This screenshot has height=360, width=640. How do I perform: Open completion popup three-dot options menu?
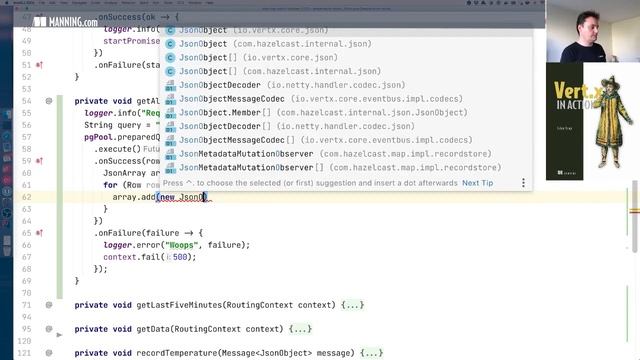point(523,183)
